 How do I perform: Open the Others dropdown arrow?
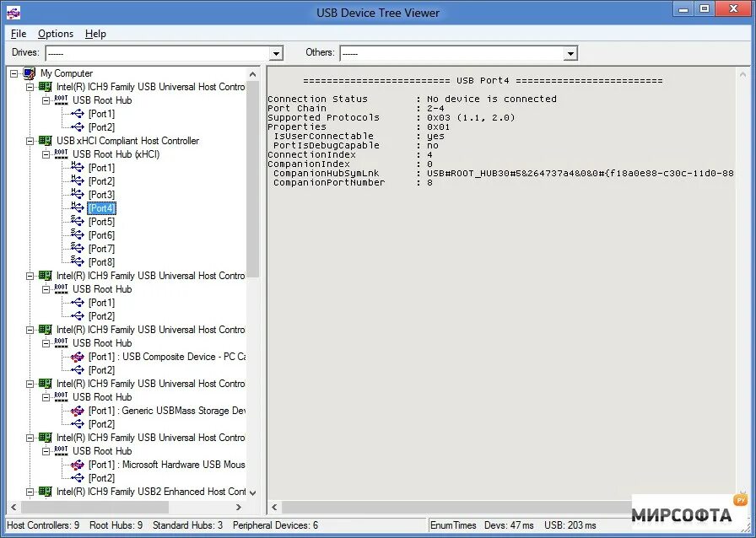571,53
